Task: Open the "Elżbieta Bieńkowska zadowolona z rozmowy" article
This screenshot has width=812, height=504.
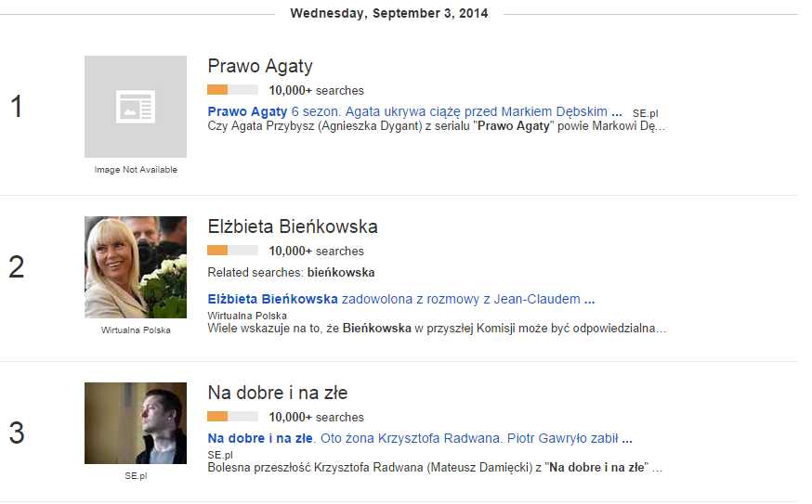Action: coord(400,299)
